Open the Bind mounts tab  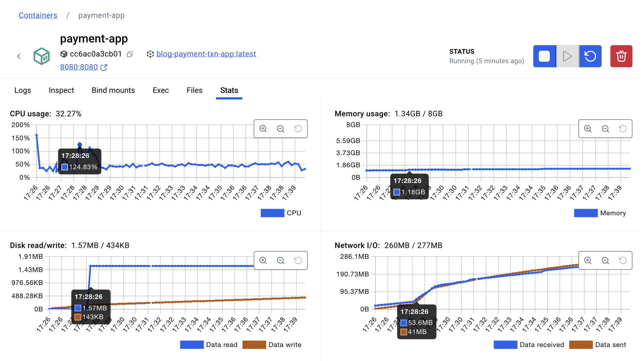pyautogui.click(x=113, y=90)
